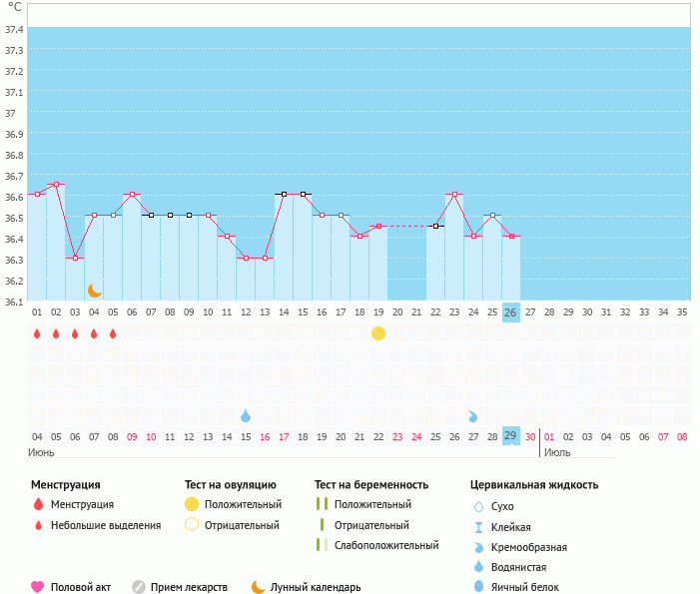Click the temperature point on cycle day 14
Viewport: 700px width, 594px height.
(x=284, y=195)
